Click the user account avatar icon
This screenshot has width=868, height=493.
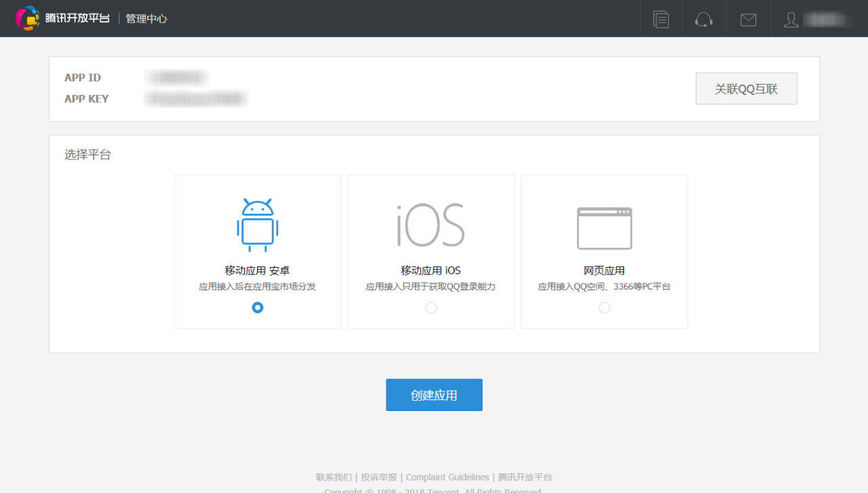tap(791, 19)
